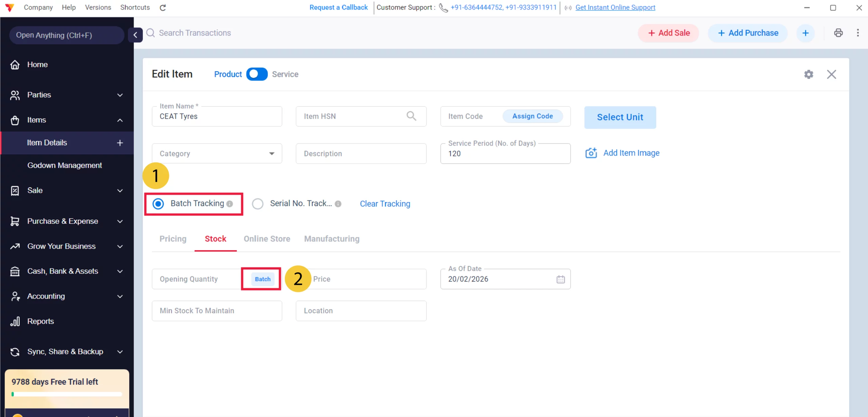Open Clear Tracking link

[x=385, y=203]
